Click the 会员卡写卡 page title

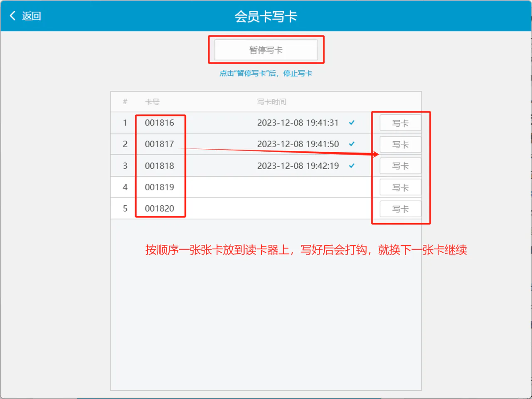click(266, 16)
